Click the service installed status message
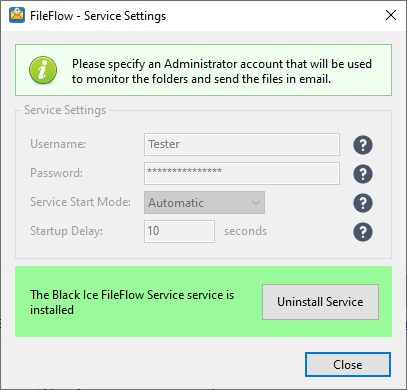 pyautogui.click(x=132, y=302)
